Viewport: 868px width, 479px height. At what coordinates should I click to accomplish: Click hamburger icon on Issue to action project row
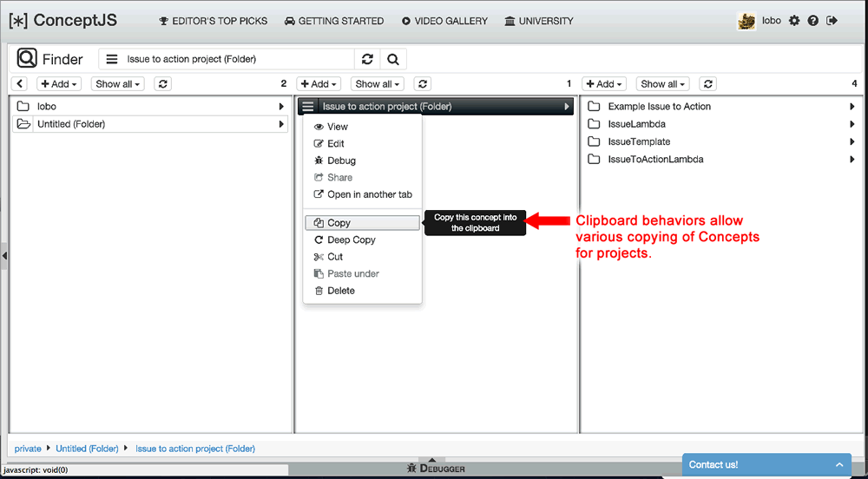tap(308, 106)
